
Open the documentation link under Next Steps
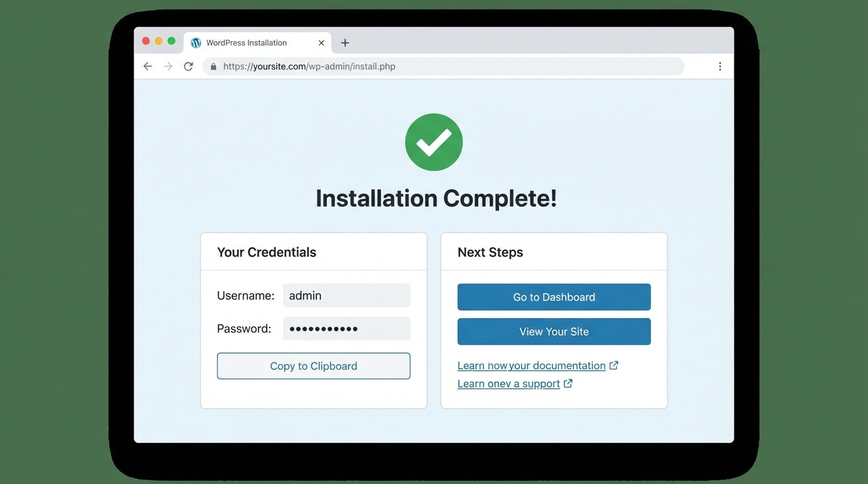(x=532, y=365)
